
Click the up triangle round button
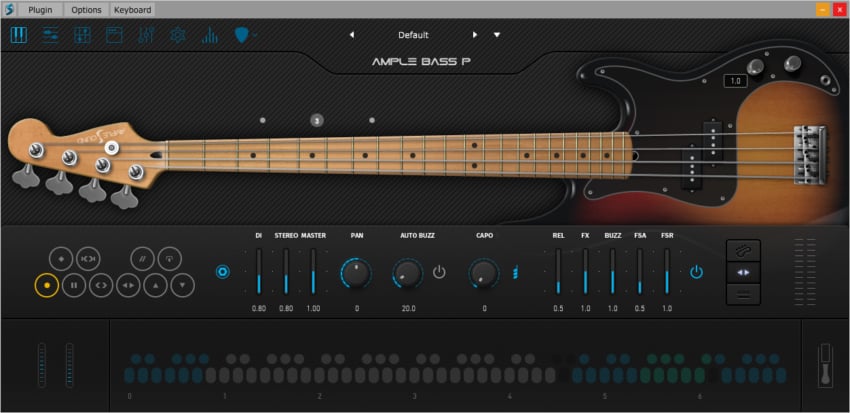click(155, 284)
